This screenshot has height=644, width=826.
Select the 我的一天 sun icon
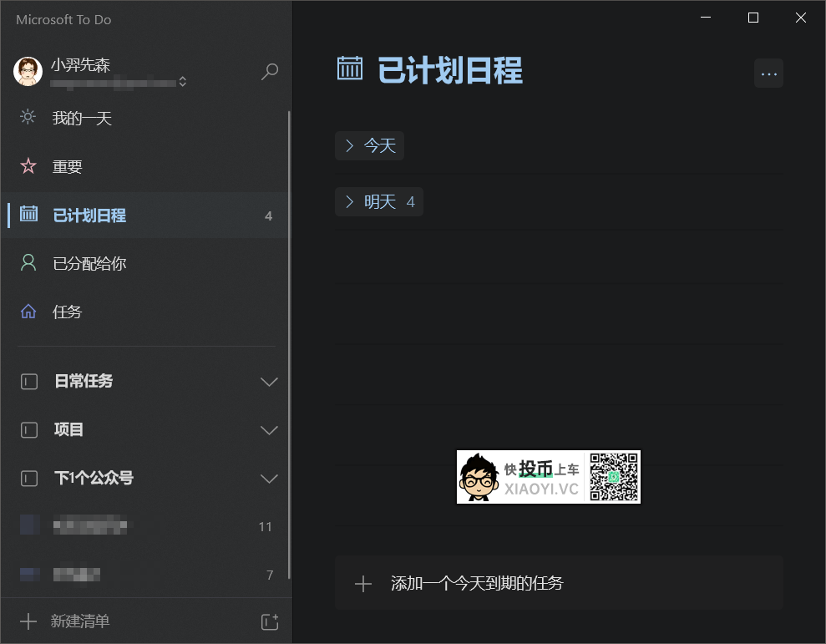(x=28, y=118)
